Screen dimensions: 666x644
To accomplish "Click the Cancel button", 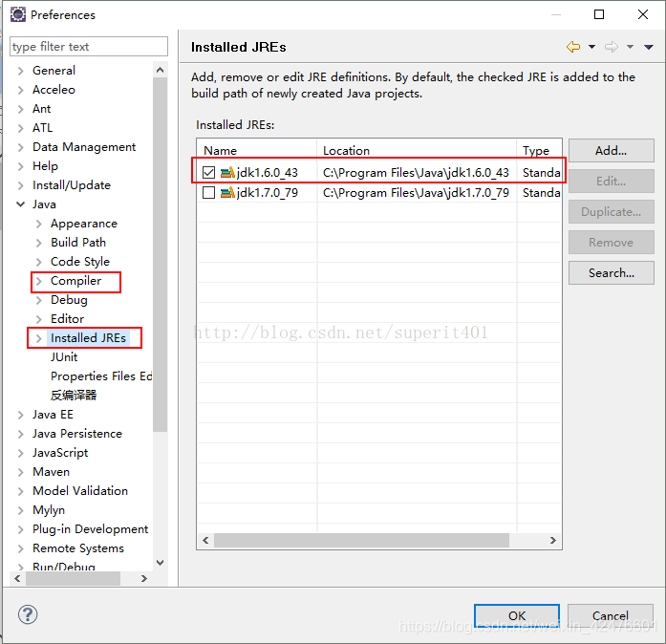I will [x=610, y=615].
